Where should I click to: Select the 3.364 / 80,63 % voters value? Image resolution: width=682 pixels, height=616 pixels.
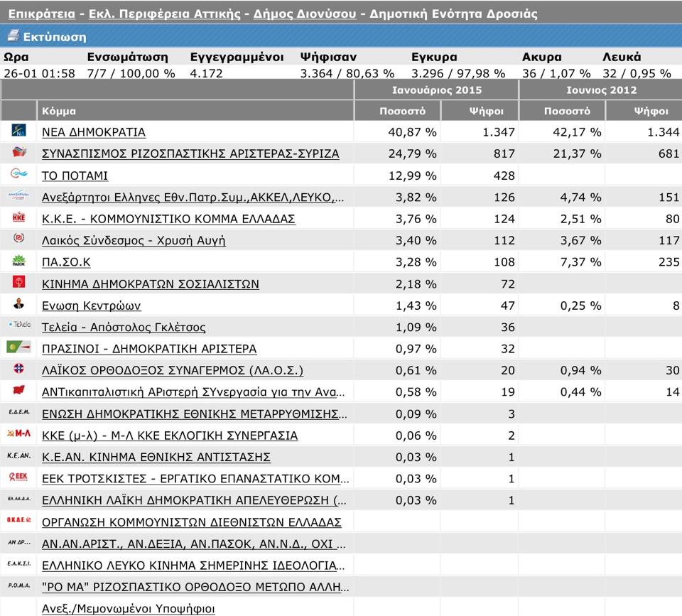coord(347,73)
